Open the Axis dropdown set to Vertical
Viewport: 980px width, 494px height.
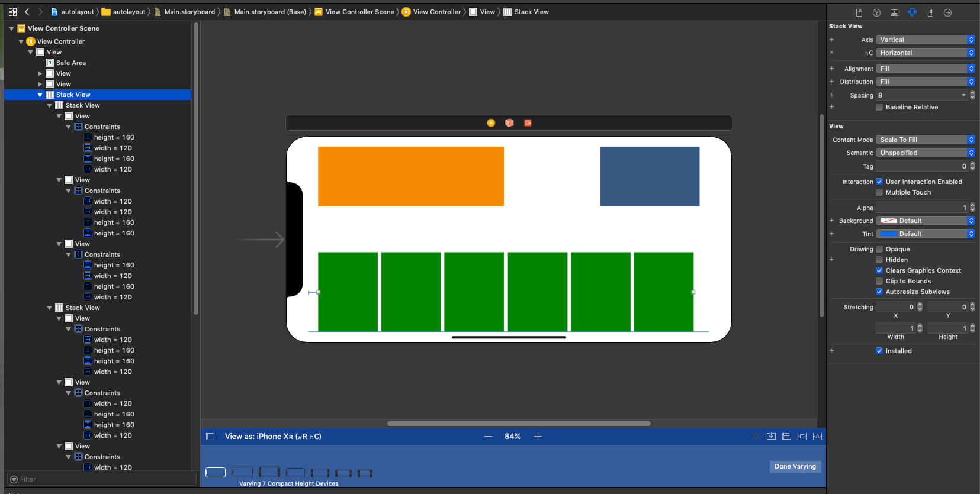(x=925, y=40)
